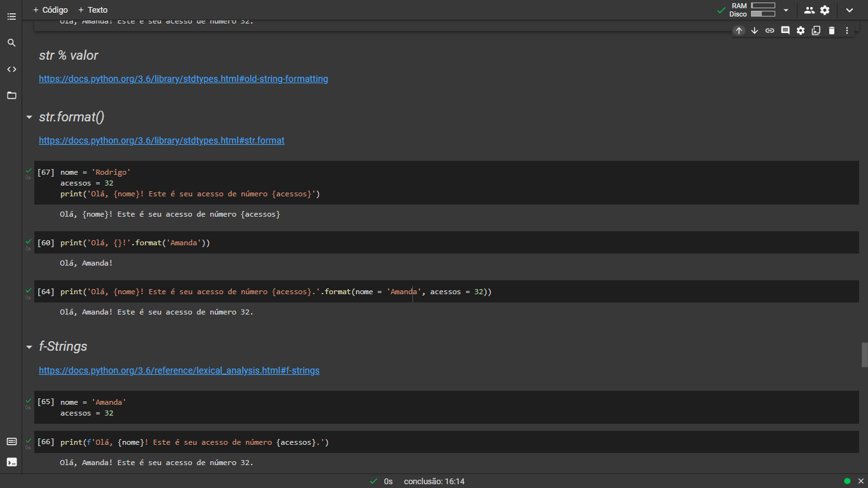Image resolution: width=868 pixels, height=488 pixels.
Task: Click 'conclusão: 16:14' in status bar
Action: pos(434,482)
